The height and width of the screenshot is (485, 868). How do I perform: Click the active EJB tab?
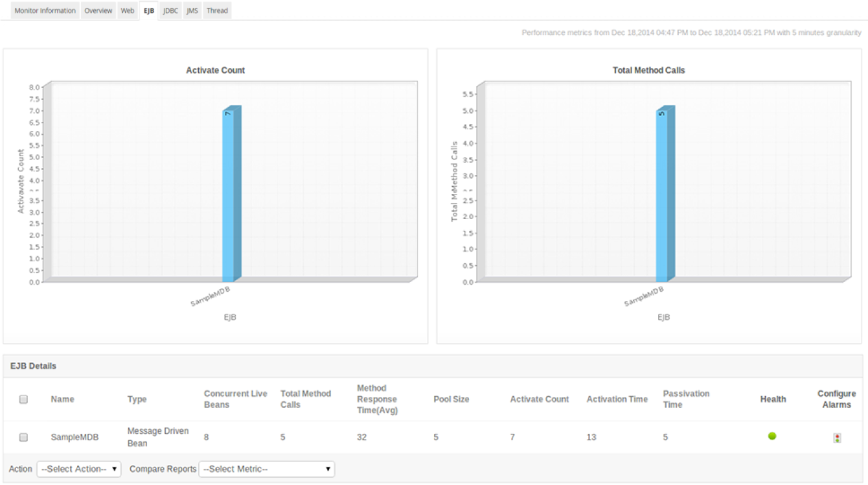pyautogui.click(x=148, y=10)
